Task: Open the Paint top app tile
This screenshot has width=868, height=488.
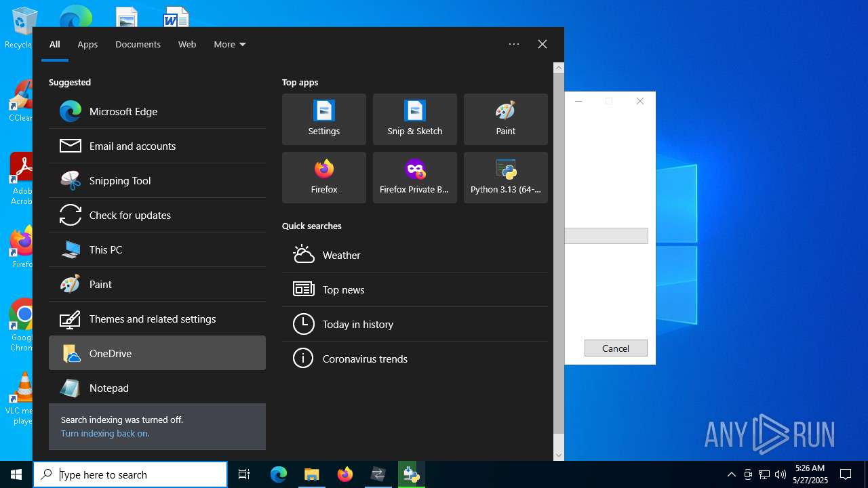Action: click(506, 119)
